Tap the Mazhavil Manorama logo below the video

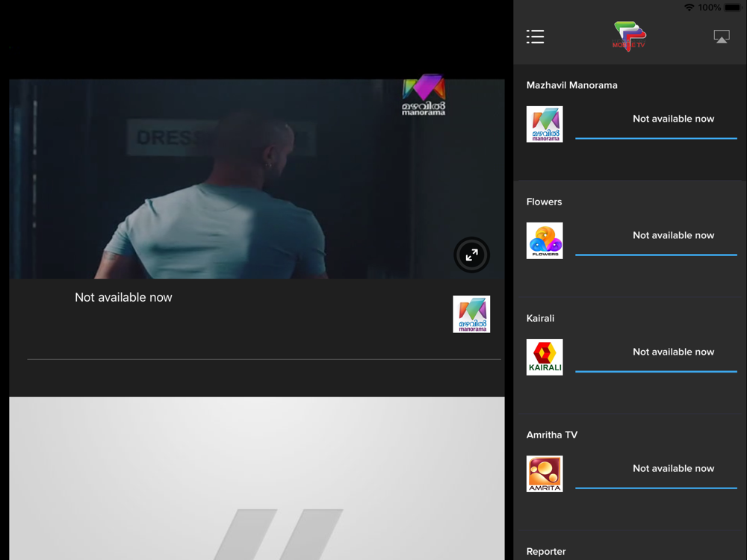pyautogui.click(x=471, y=314)
